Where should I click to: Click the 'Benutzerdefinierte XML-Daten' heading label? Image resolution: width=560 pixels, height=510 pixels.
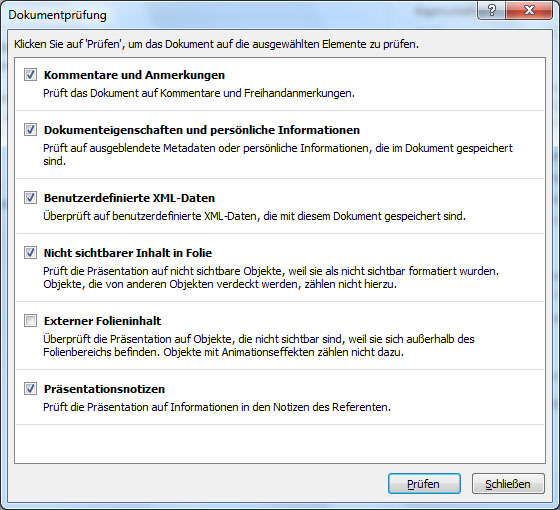(x=129, y=198)
